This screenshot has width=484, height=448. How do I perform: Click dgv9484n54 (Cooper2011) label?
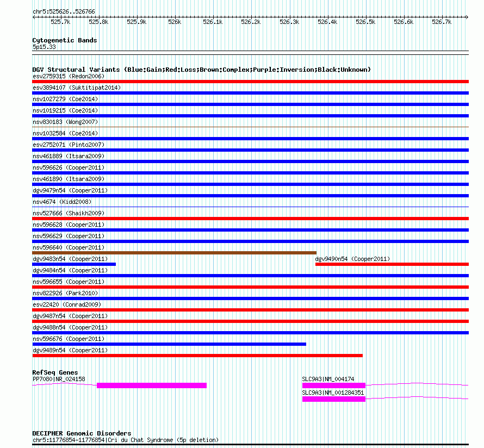point(70,270)
